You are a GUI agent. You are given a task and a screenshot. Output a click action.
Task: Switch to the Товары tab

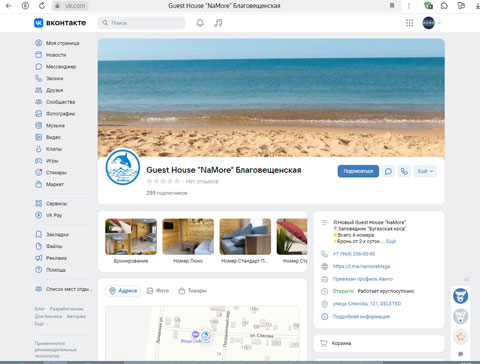(193, 291)
